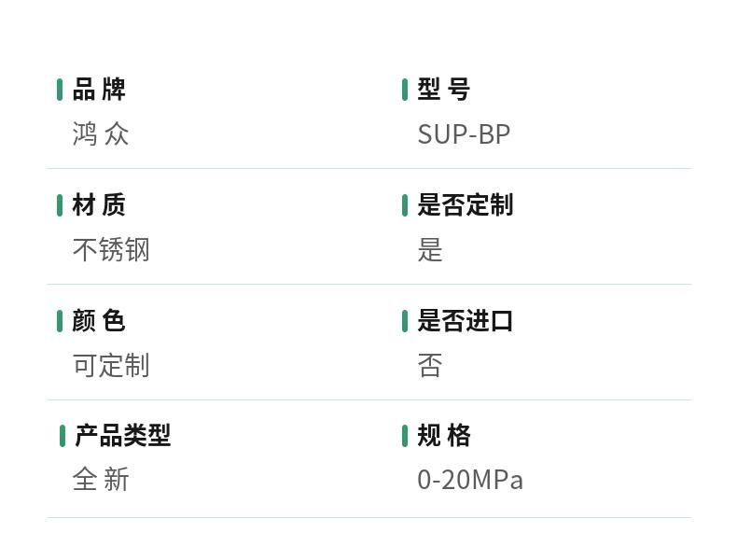
Task: Click the green marker beside 规格
Action: coord(405,436)
